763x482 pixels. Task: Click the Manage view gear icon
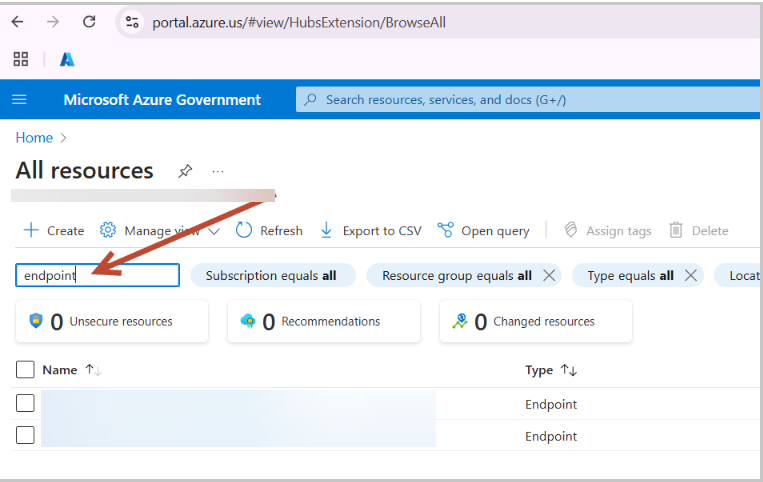108,230
